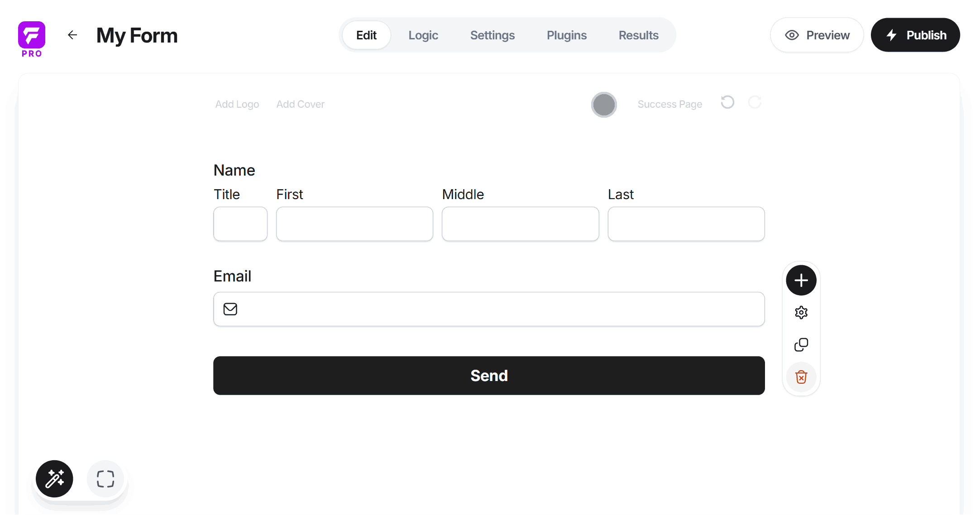Click the Last name input field
This screenshot has height=515, width=980.
click(686, 224)
